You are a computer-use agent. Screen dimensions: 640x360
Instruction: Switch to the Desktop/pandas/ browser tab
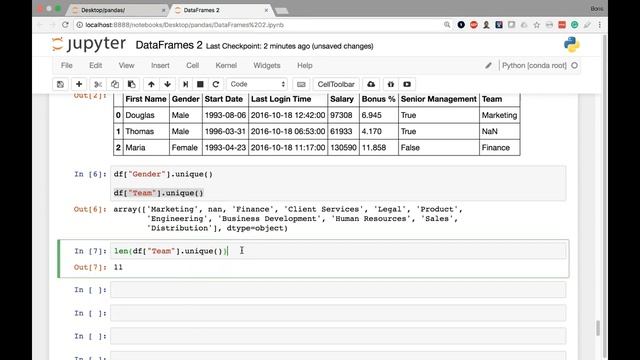pos(116,10)
